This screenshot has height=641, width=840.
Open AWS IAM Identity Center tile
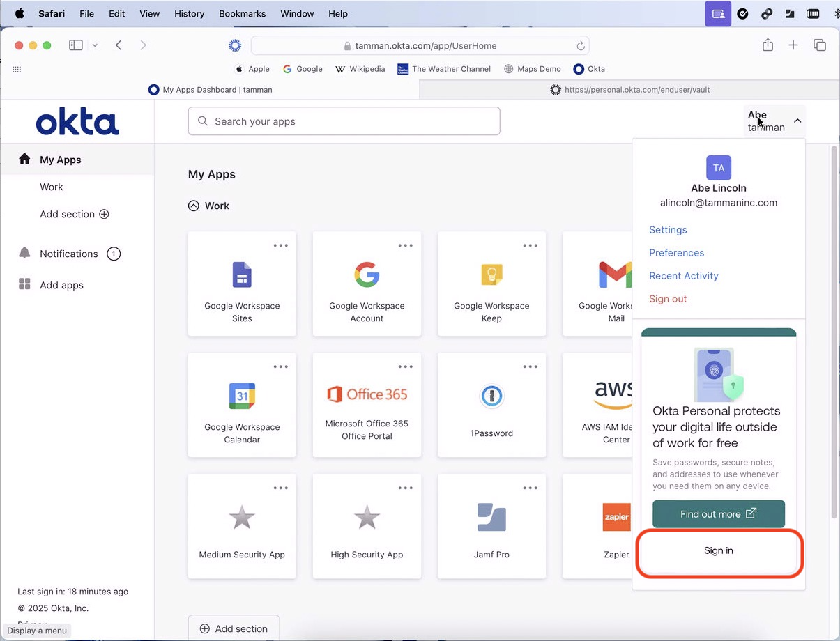597,405
